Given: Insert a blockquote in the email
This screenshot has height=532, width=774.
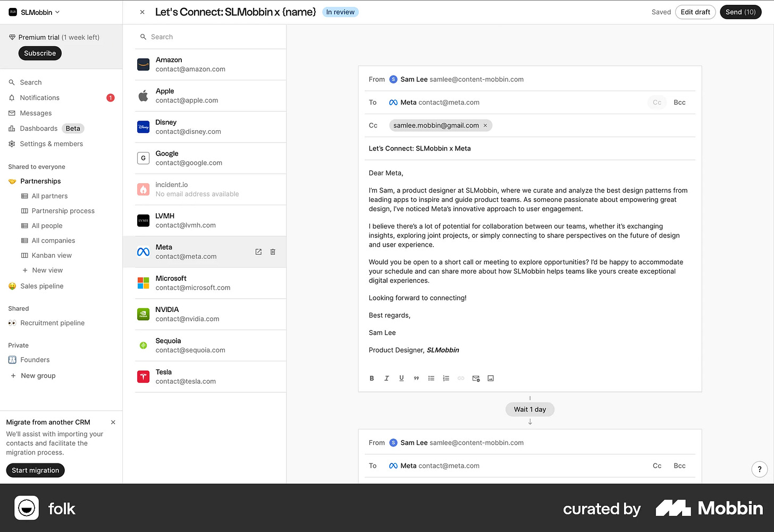Looking at the screenshot, I should 416,378.
